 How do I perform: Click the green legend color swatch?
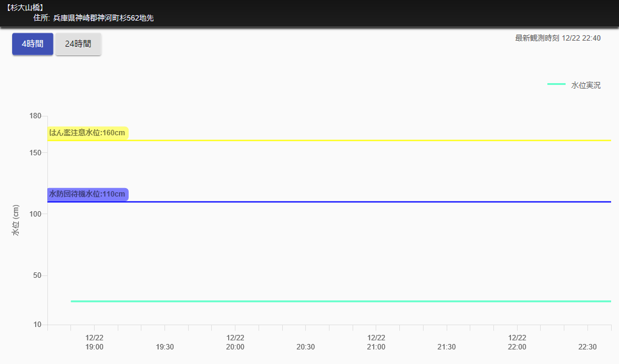[x=556, y=85]
